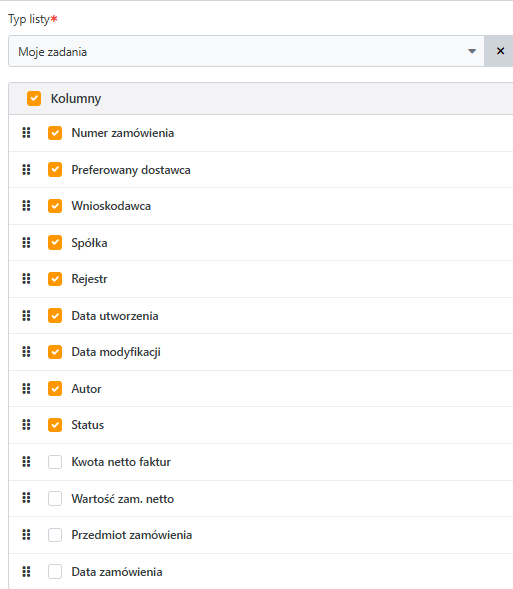Uncheck the Status column checkbox
The height and width of the screenshot is (589, 513).
[x=55, y=425]
